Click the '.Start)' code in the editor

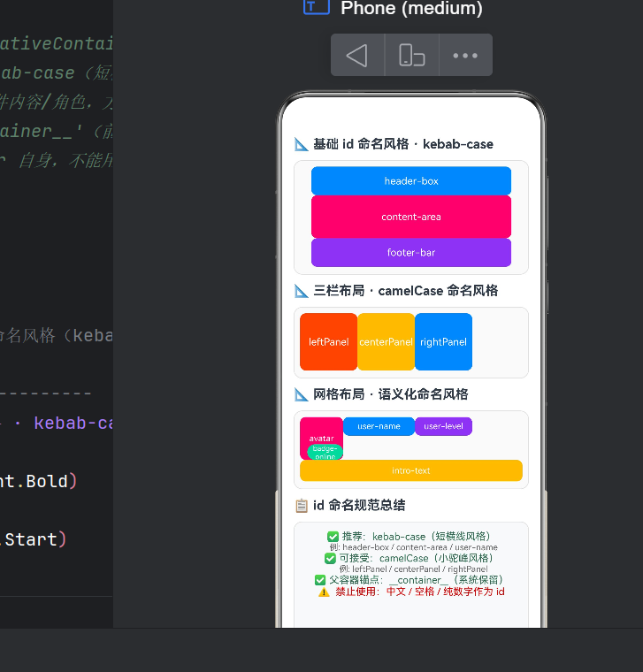pyautogui.click(x=34, y=539)
